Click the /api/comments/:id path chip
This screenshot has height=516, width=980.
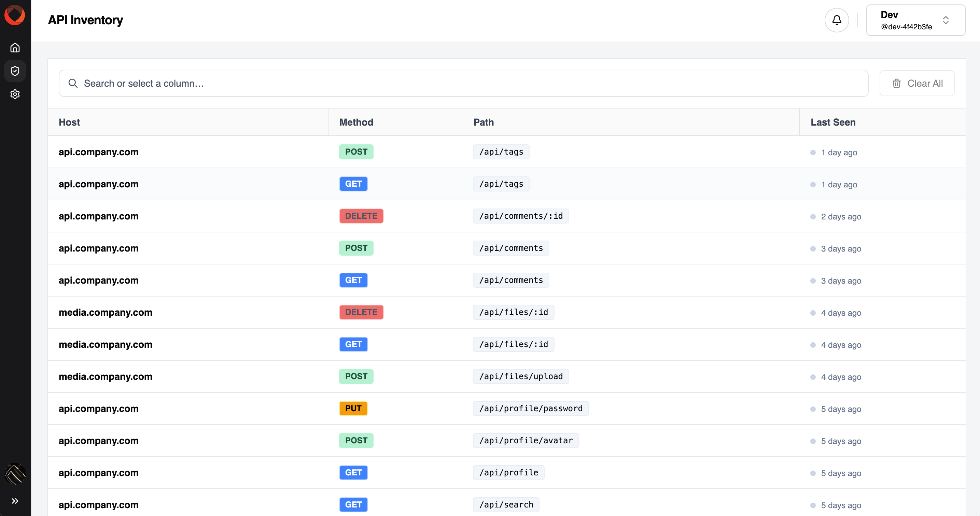tap(521, 216)
